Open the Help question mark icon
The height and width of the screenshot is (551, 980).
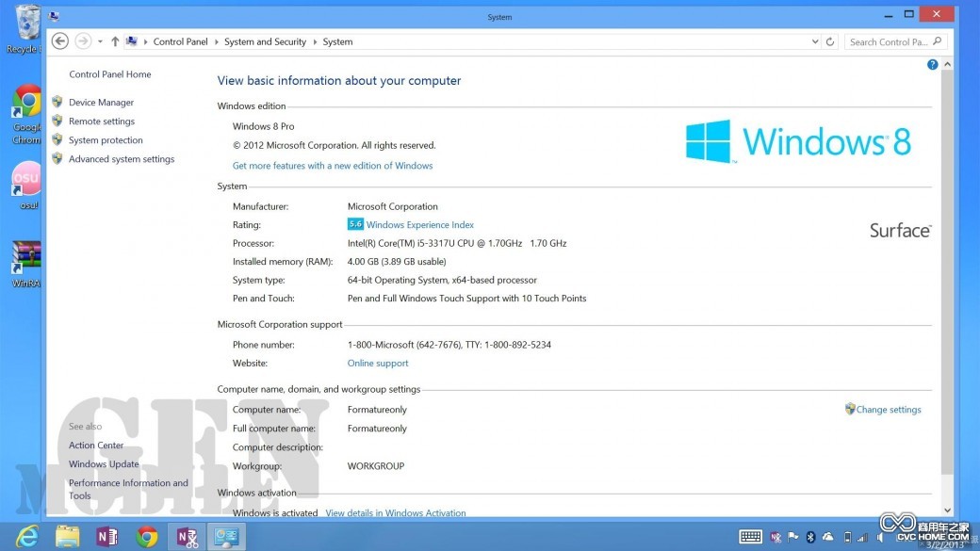(932, 64)
